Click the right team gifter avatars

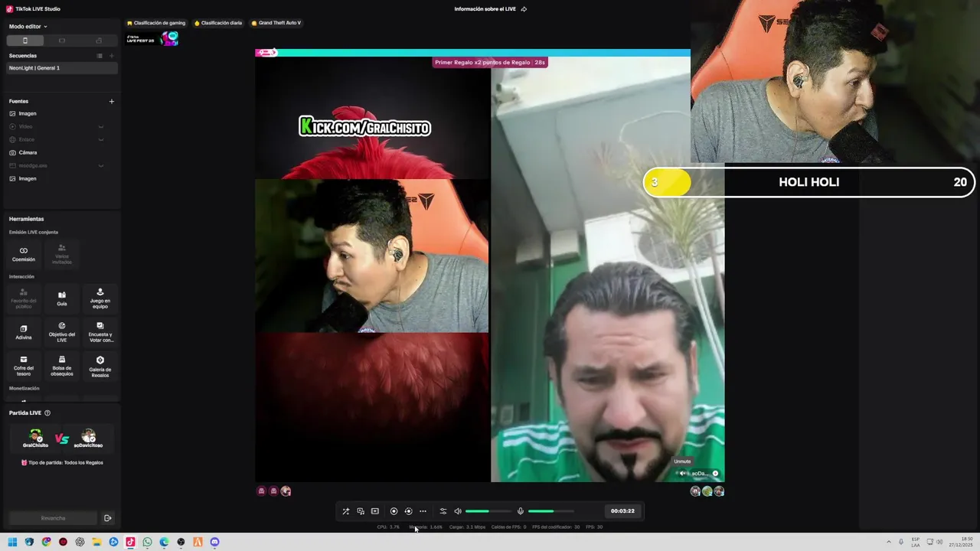(x=707, y=491)
